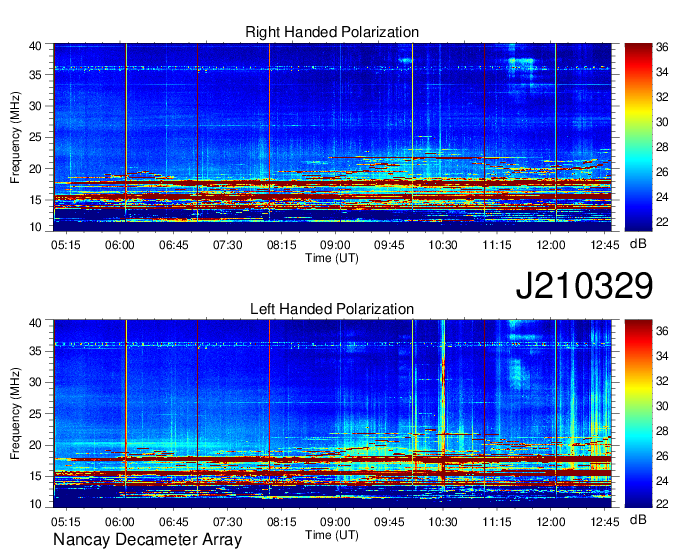Click the dB label under top color bar
The height and width of the screenshot is (552, 680).
coord(638,244)
